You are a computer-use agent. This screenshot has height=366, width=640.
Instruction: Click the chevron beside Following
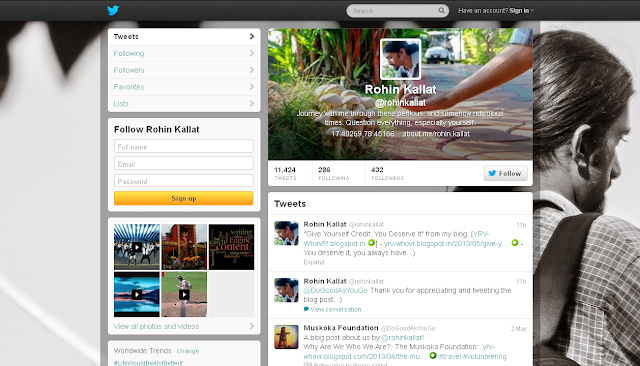pyautogui.click(x=251, y=53)
